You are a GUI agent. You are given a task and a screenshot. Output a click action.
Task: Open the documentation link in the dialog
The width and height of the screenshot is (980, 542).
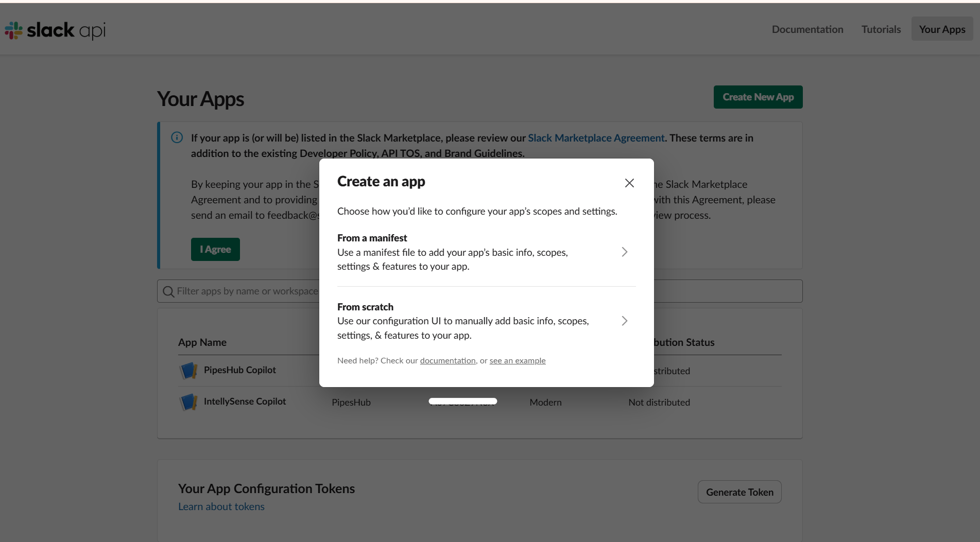447,360
